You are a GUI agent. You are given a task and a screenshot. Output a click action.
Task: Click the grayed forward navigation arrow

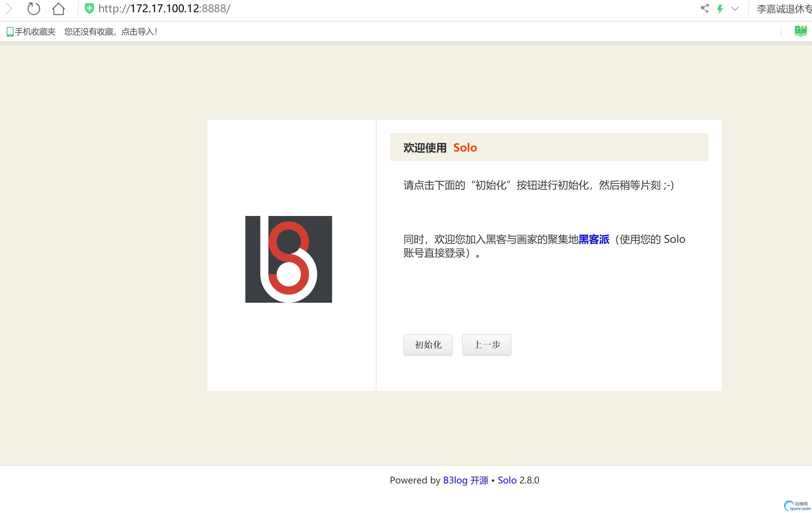pyautogui.click(x=9, y=9)
